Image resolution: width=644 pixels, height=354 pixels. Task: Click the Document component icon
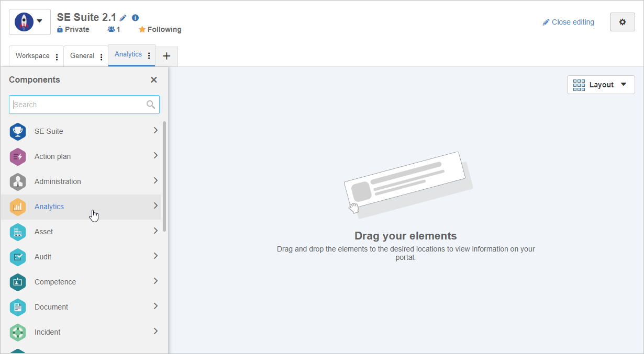18,307
